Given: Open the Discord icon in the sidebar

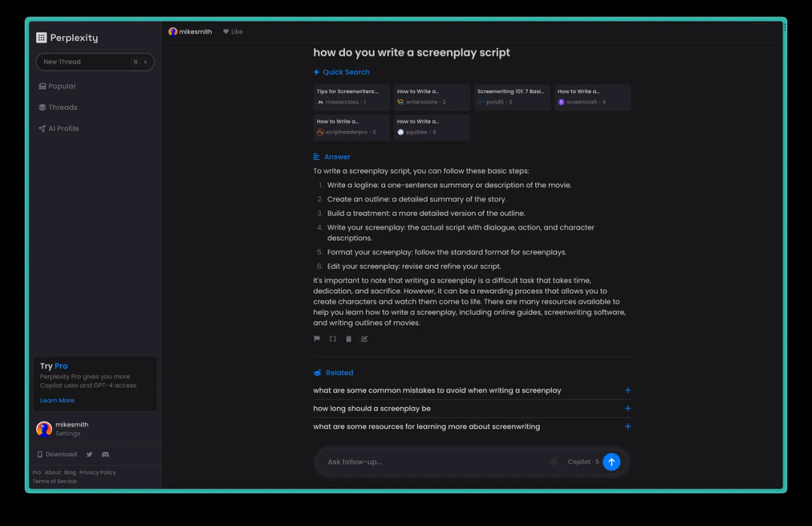Looking at the screenshot, I should (105, 455).
